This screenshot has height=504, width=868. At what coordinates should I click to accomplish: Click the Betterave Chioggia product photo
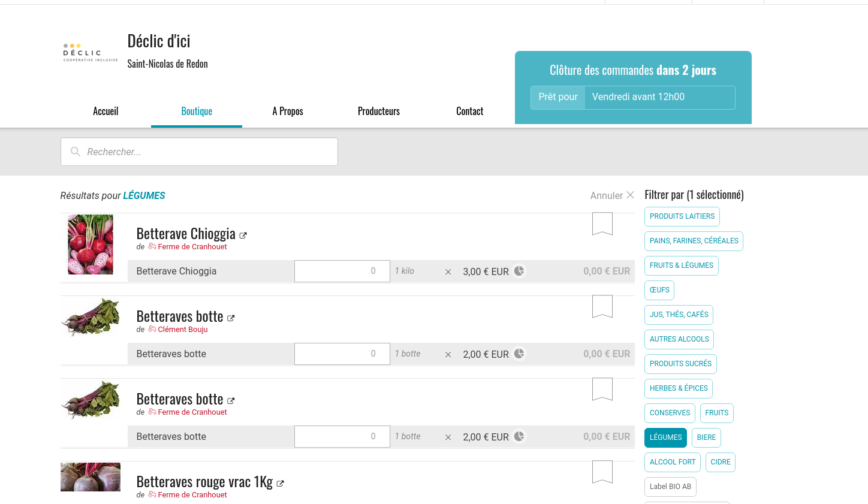click(x=91, y=245)
